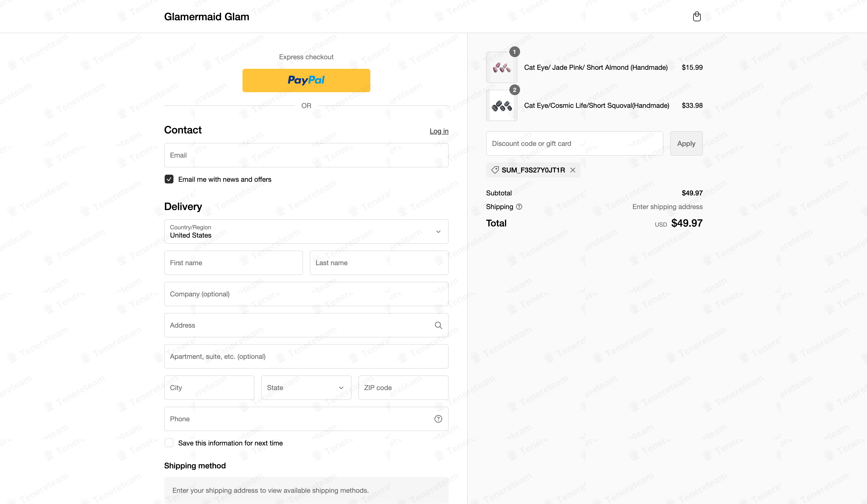This screenshot has height=504, width=867.
Task: Click the discount tag icon
Action: tap(495, 170)
